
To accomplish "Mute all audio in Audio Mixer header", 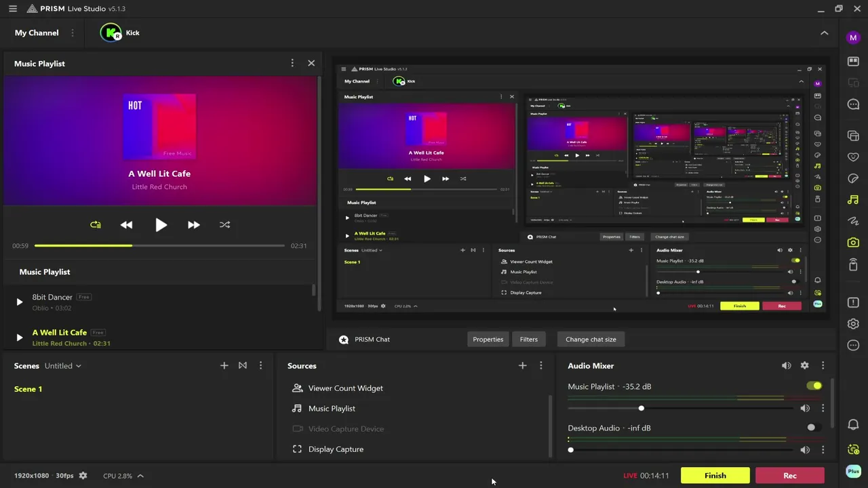I will (x=787, y=365).
